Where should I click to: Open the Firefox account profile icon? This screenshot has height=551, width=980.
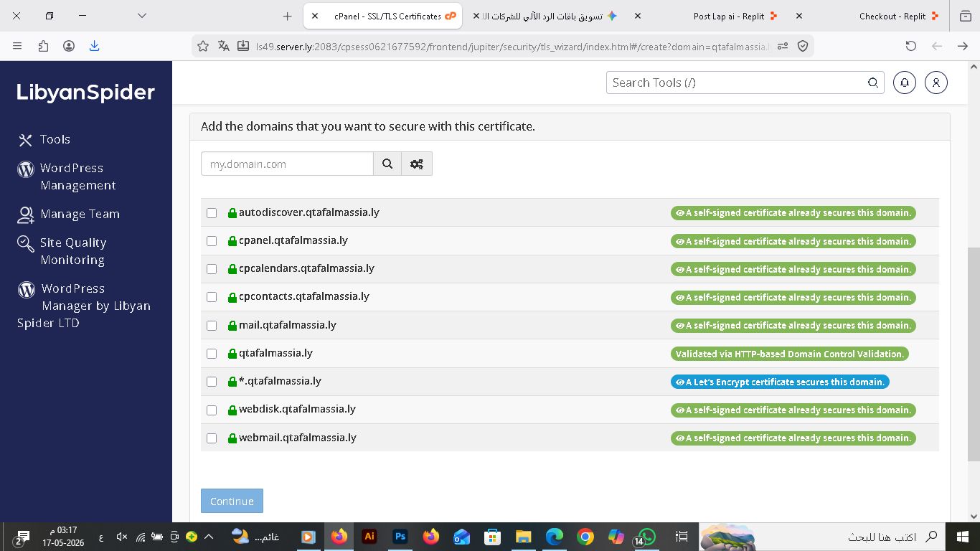[69, 46]
